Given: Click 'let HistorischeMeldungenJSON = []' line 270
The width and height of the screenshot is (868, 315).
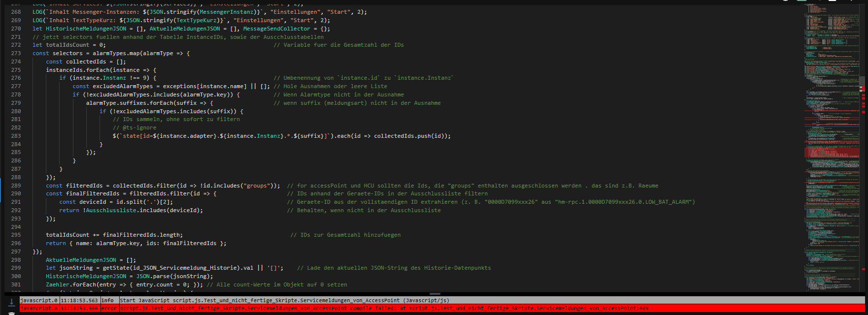Looking at the screenshot, I should tap(181, 29).
